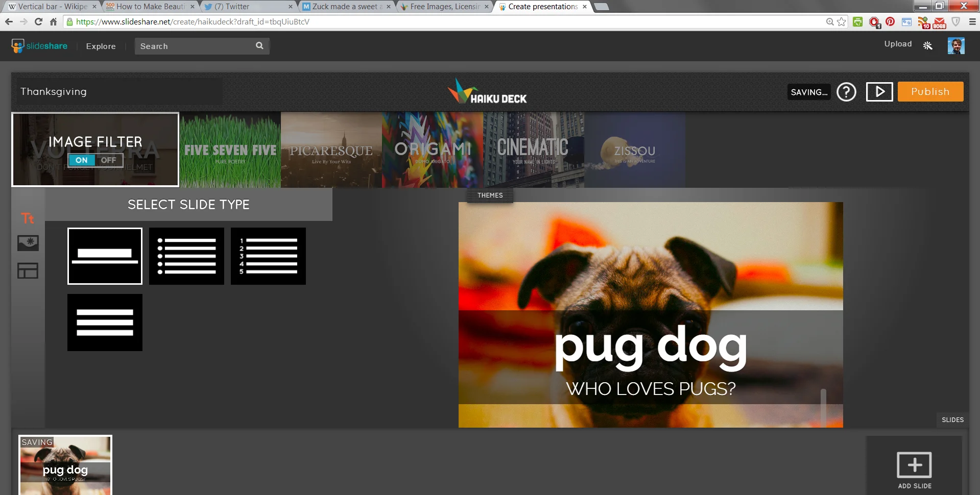Click the Upload link
The image size is (980, 495).
898,44
